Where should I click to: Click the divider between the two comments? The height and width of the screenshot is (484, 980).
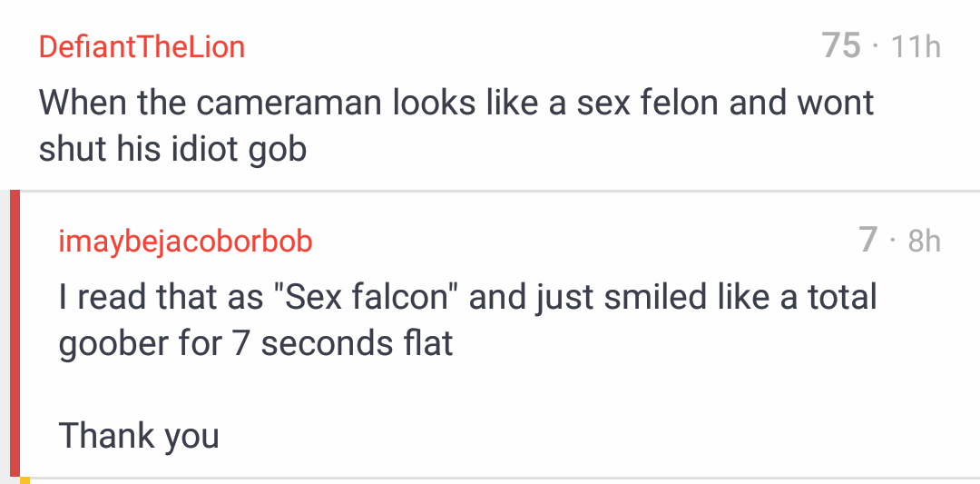pyautogui.click(x=490, y=191)
